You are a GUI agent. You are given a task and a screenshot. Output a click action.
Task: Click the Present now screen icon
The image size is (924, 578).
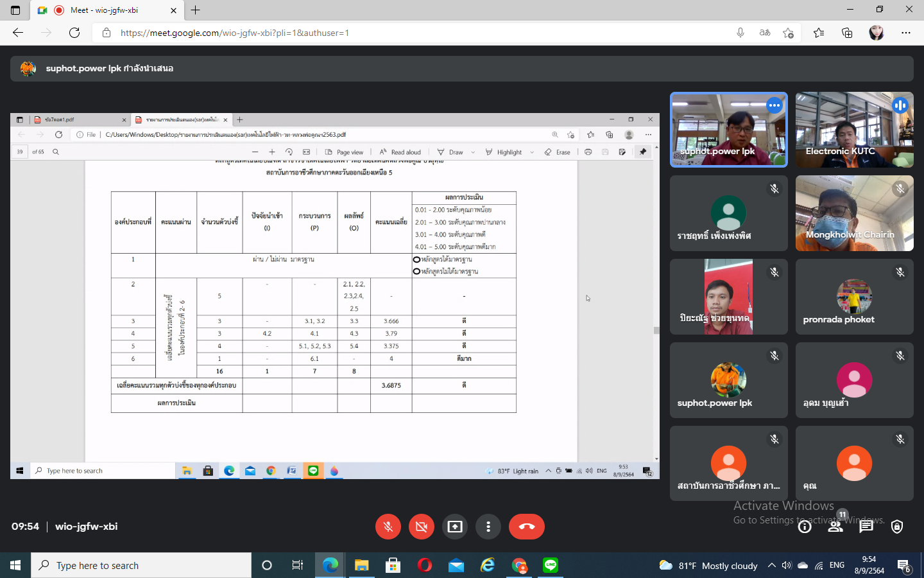[455, 527]
